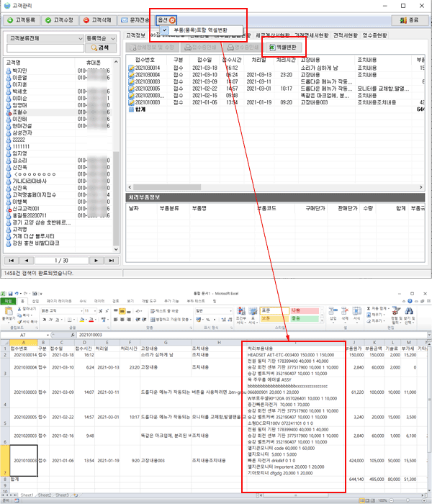Open the Excel 삽입 ribbon tab
Viewport: 432px width, 504px height.
tap(35, 301)
